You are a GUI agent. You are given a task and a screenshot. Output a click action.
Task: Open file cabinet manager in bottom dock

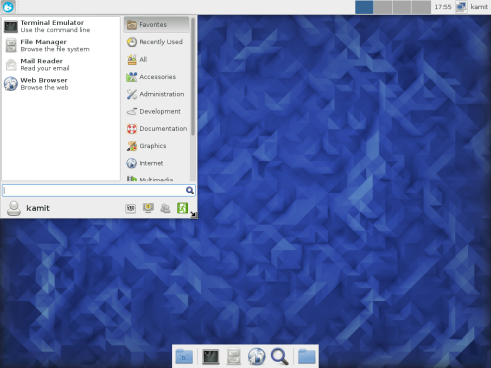234,357
